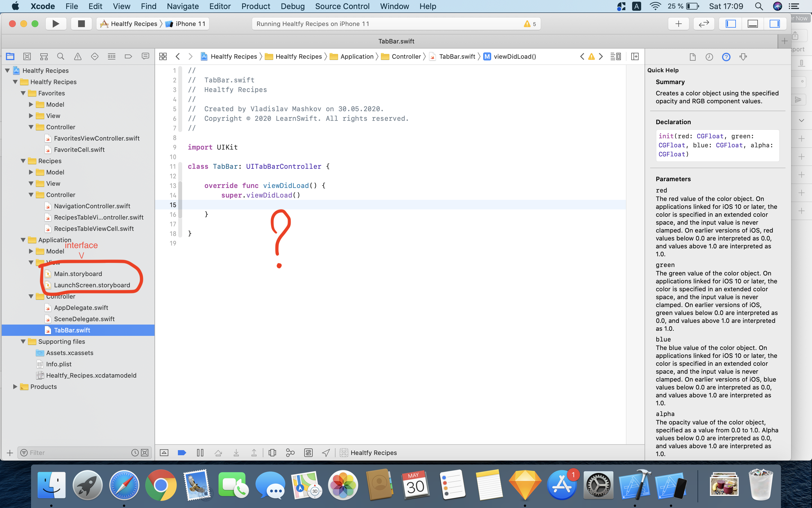Run the app with the Play button

coord(56,23)
